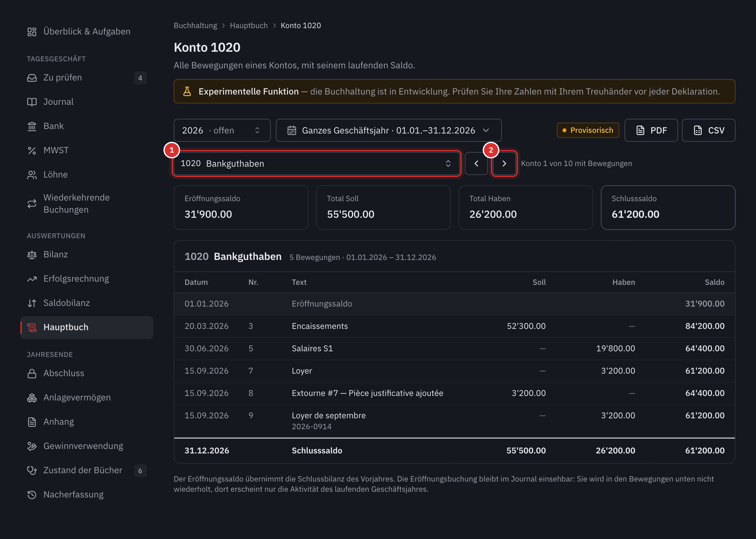The image size is (756, 539).
Task: Open Bank via its building icon
Action: coord(32,126)
